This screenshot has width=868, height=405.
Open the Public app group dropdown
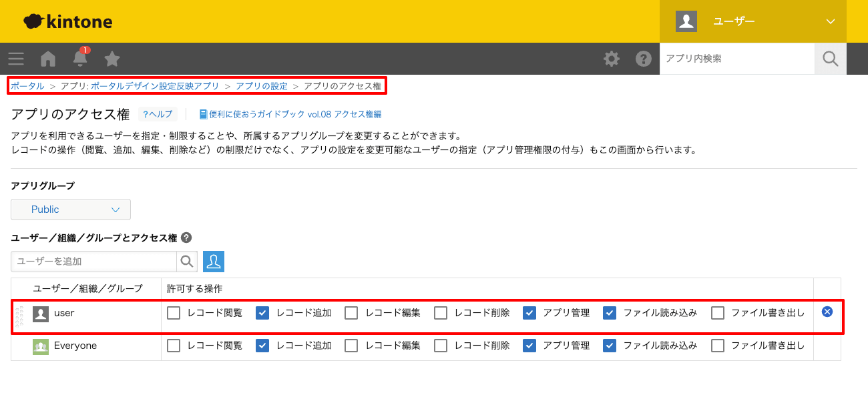pos(70,209)
